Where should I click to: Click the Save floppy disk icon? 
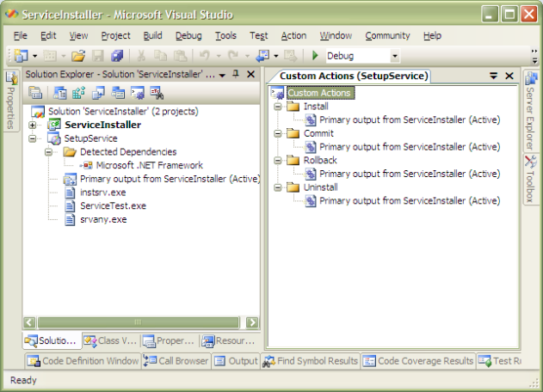click(x=98, y=56)
